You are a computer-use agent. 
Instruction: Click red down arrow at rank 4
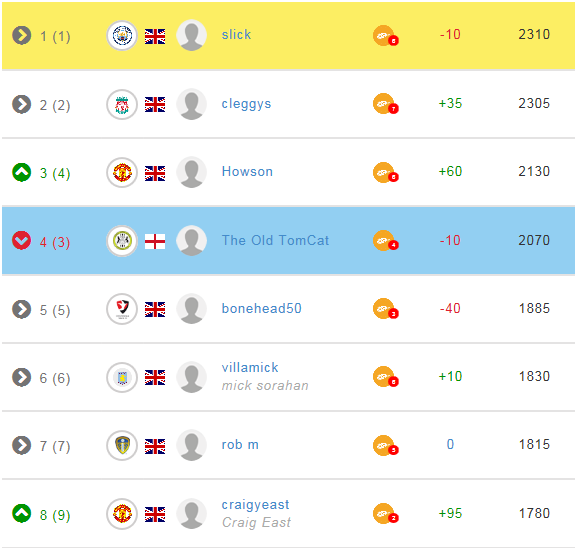pos(22,241)
